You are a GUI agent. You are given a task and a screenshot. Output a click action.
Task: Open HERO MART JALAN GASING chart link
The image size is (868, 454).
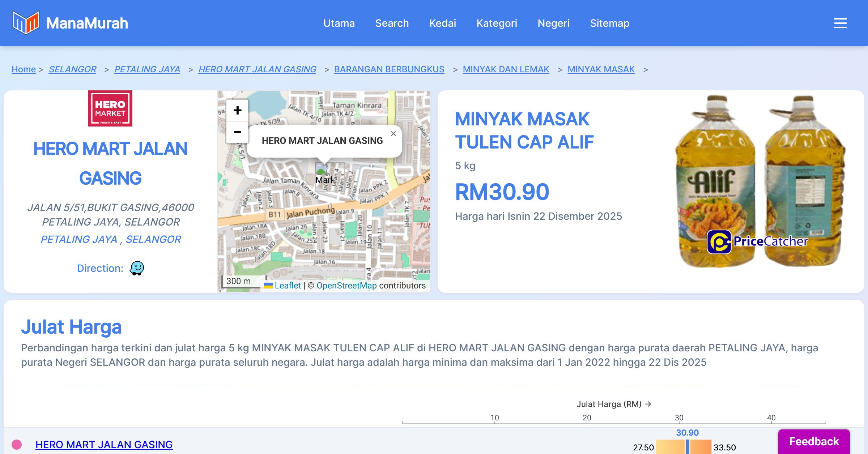[x=104, y=444]
